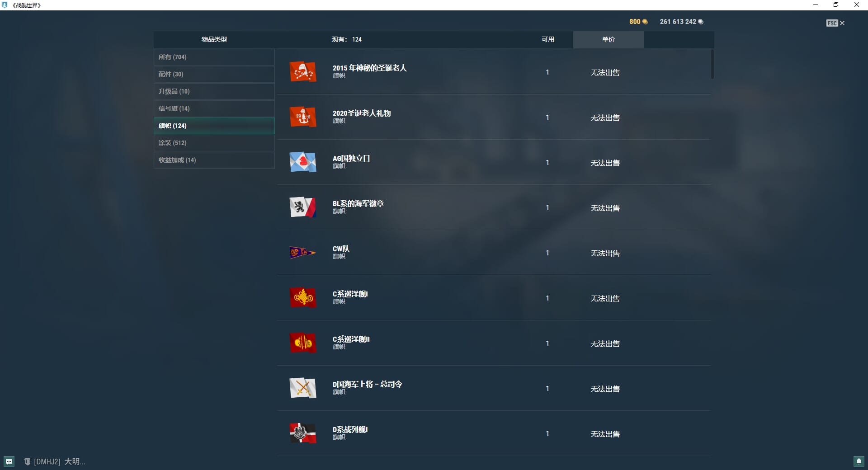Click the AG国独立日 flag icon

click(302, 162)
